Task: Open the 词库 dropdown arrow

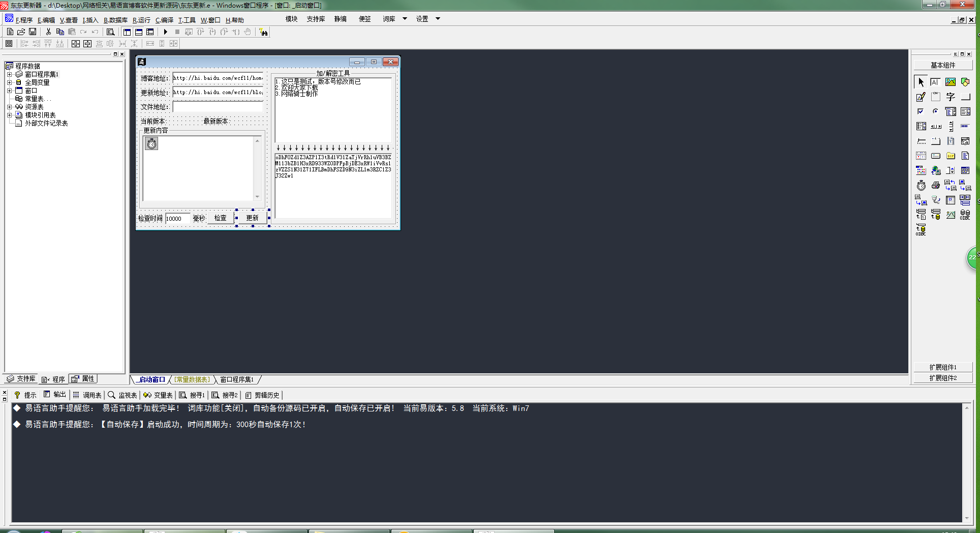Action: pos(405,19)
